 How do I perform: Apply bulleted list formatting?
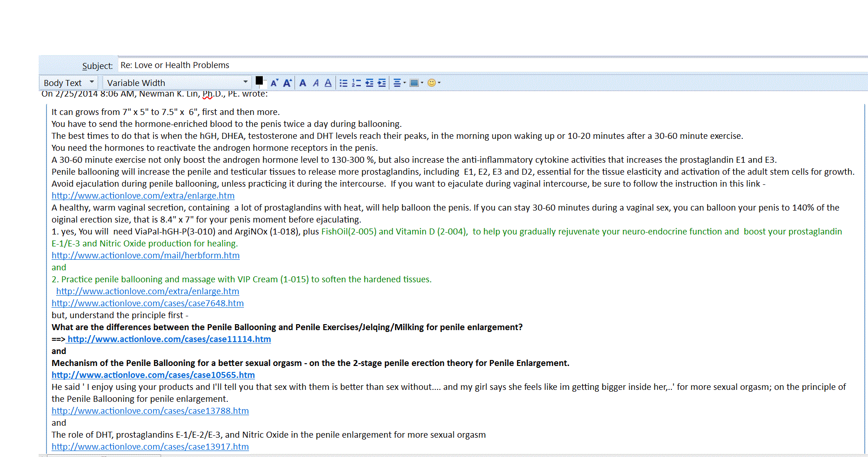pos(343,83)
